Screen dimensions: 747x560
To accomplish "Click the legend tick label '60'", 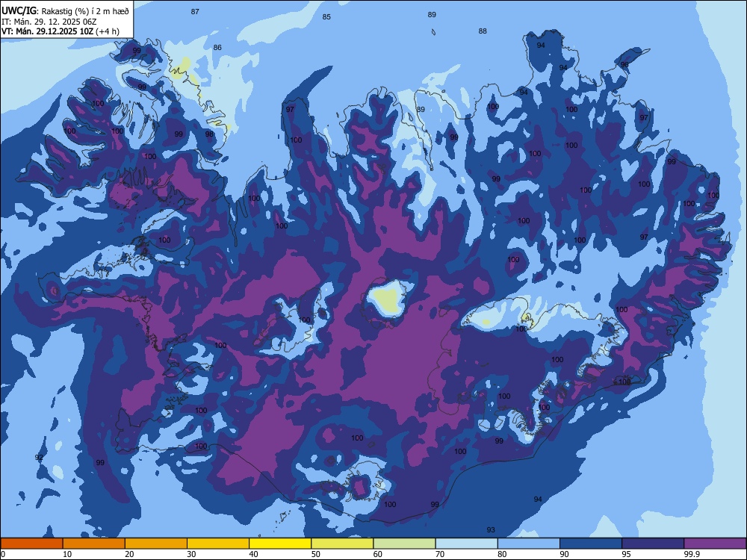I will pyautogui.click(x=378, y=554).
